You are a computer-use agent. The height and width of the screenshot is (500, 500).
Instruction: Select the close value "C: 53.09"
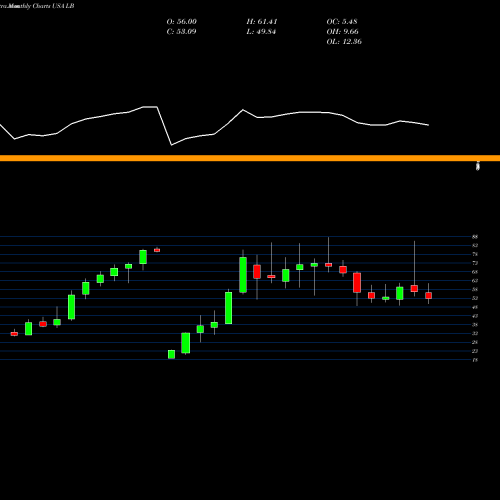[x=181, y=32]
